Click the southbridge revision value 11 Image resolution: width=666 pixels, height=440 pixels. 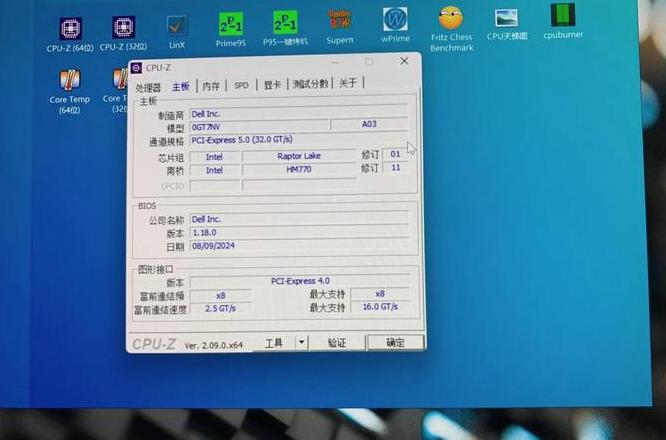pos(395,167)
